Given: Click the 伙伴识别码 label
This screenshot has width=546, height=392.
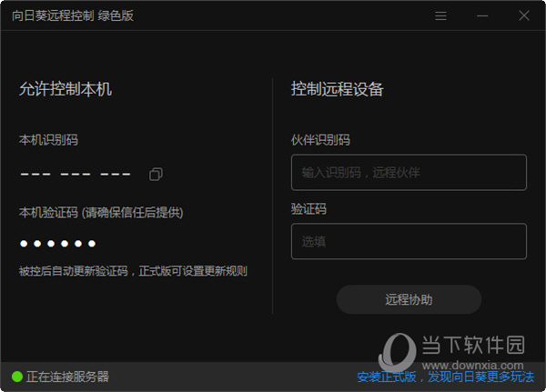Looking at the screenshot, I should coord(320,140).
